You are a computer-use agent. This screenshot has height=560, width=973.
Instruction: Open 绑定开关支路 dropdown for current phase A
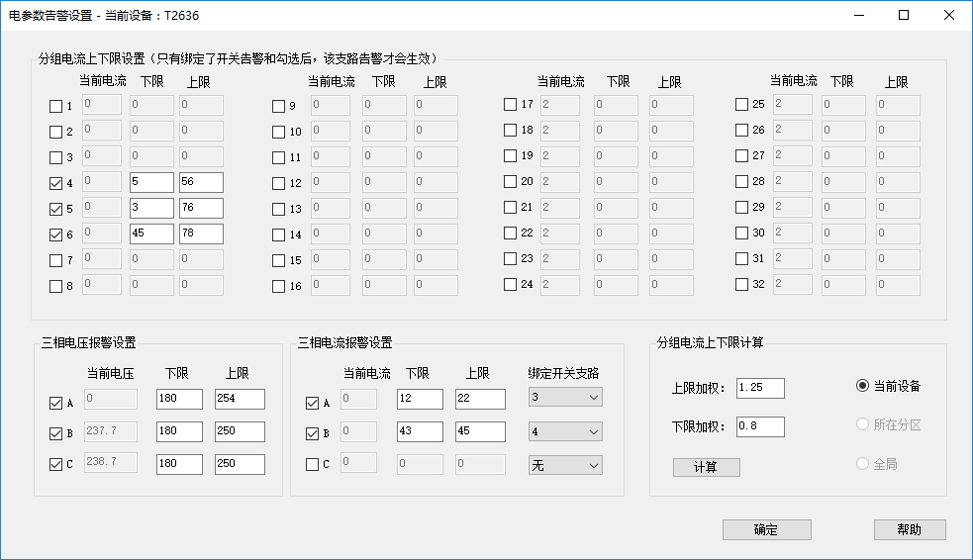(565, 397)
